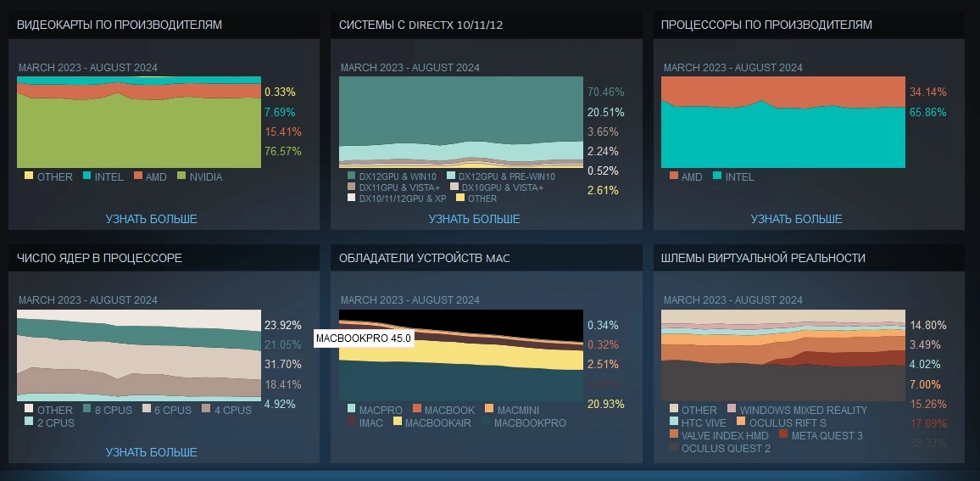
Task: Click the META QUEST 3 legend label
Action: point(827,435)
